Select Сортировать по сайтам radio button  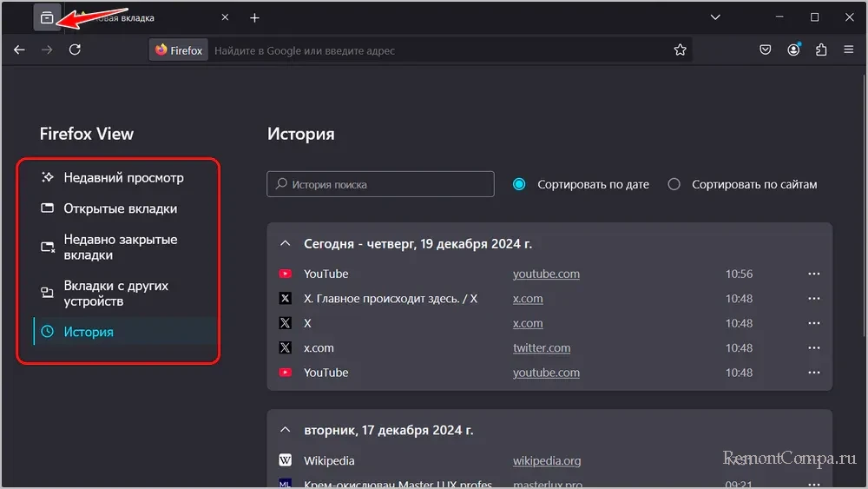click(x=674, y=184)
